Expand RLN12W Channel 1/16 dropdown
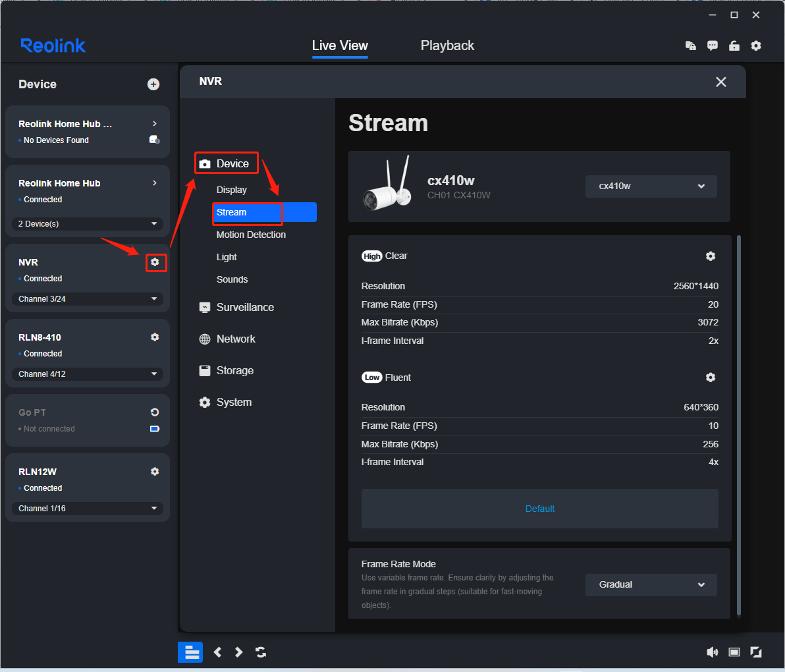The width and height of the screenshot is (785, 672). pos(88,508)
